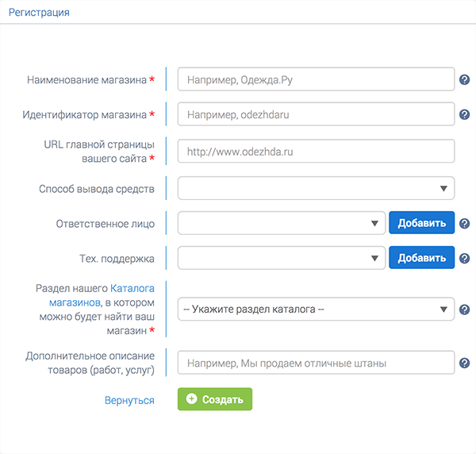Click the 'Дополнительное описание товаров' label
The image size is (476, 454).
(x=90, y=363)
